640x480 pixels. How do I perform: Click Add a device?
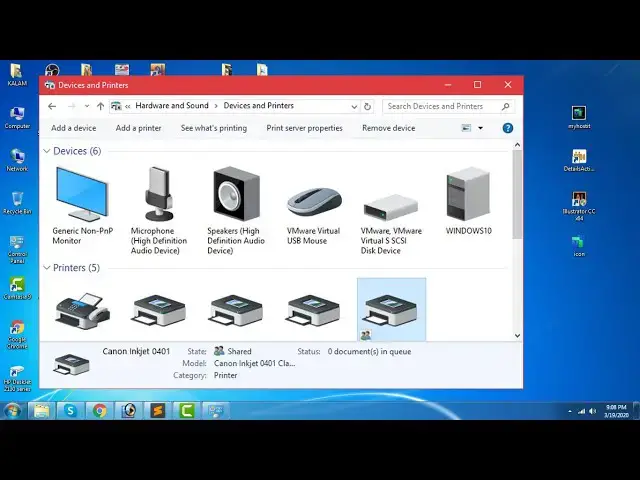73,128
